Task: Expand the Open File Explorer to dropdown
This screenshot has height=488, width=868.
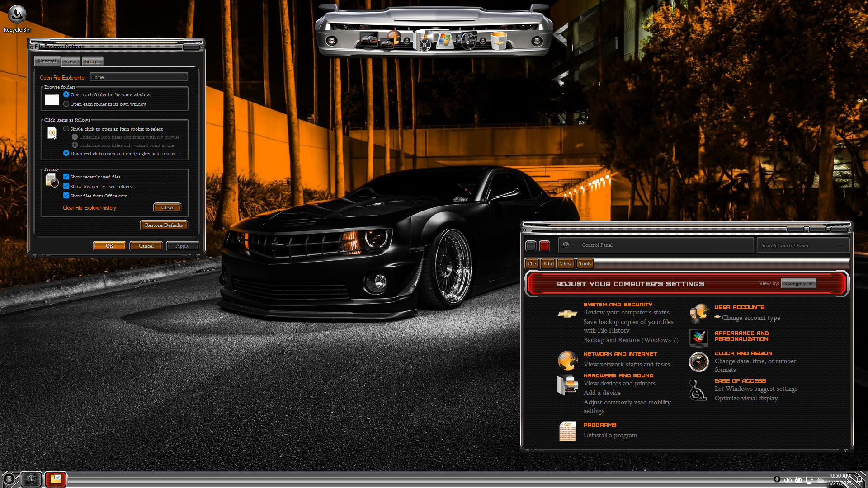Action: tap(139, 77)
